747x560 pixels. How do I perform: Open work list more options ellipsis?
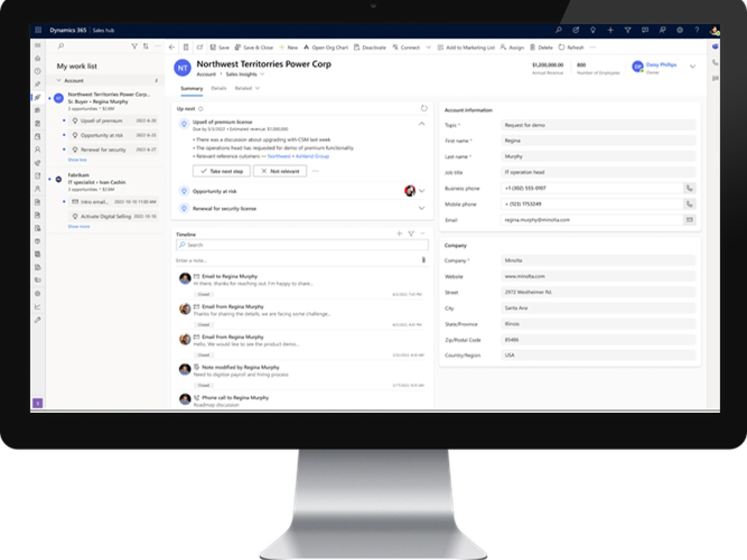pyautogui.click(x=157, y=46)
